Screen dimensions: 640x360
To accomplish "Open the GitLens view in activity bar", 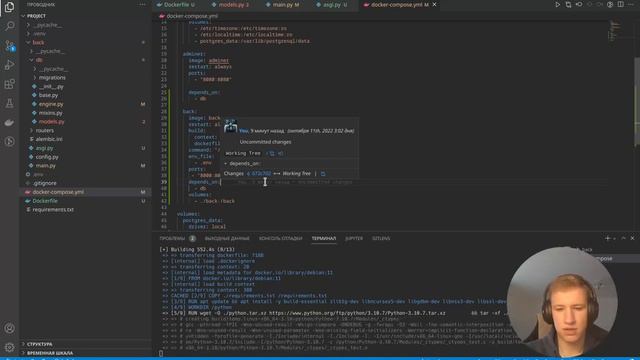I will coord(9,142).
